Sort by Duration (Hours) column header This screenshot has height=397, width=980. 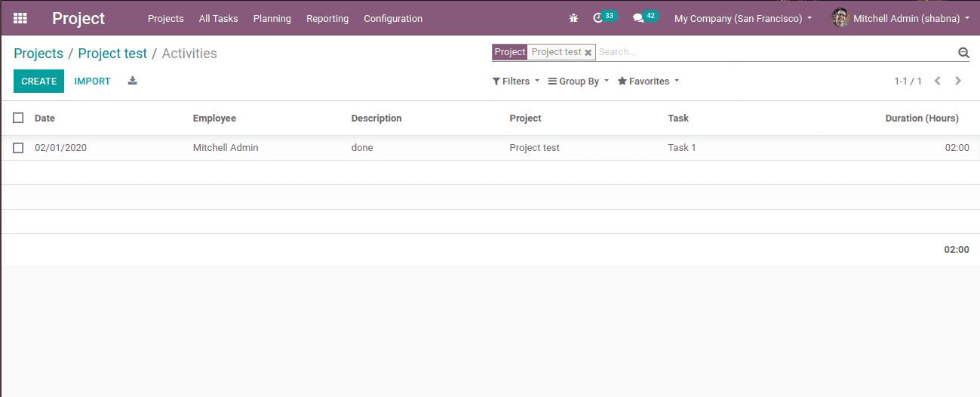coord(922,118)
